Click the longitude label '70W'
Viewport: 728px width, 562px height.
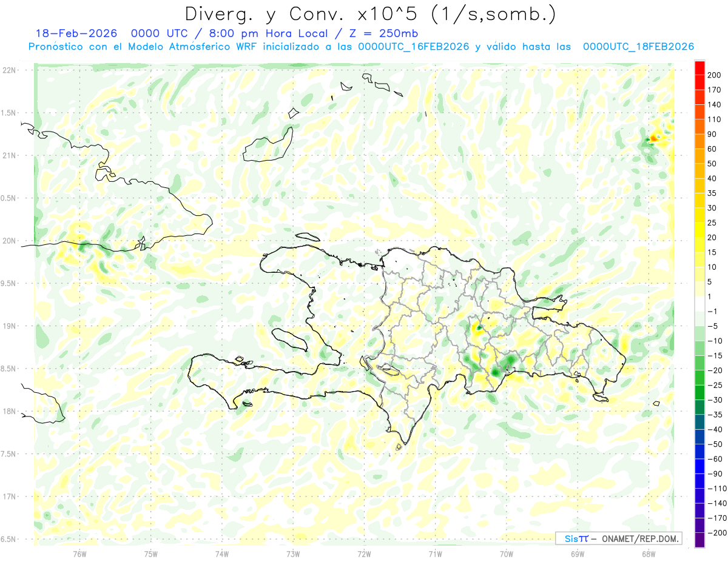click(x=507, y=554)
